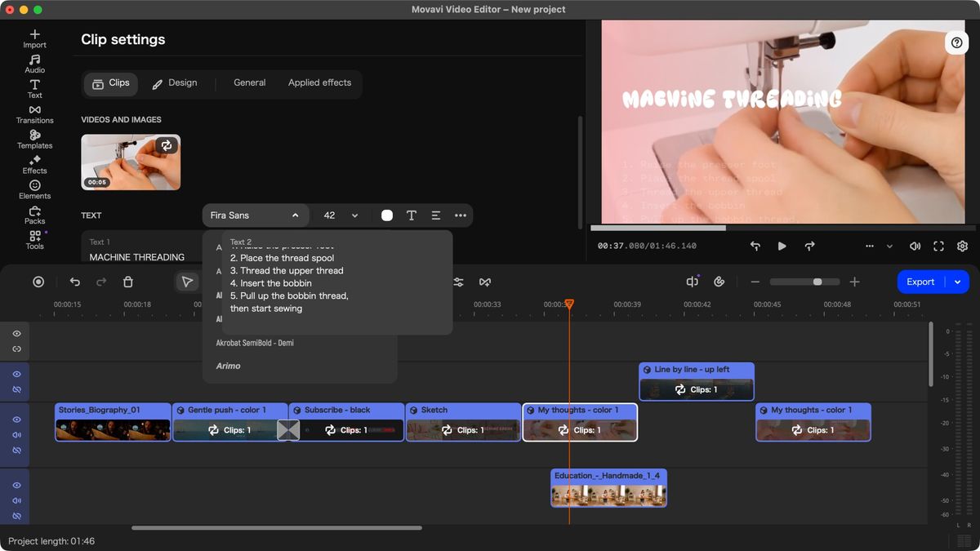
Task: Click the timeline zoom slider handle
Action: pos(817,282)
